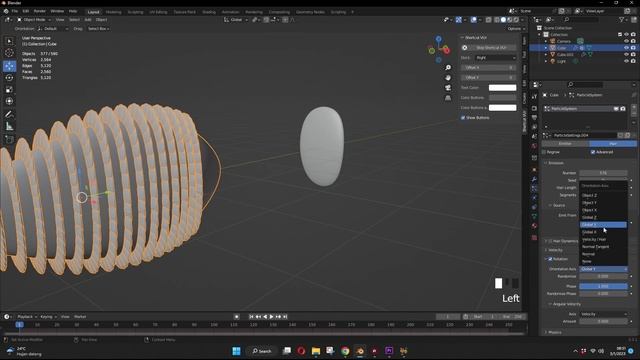Open the Render menu
640x360 pixels.
pyautogui.click(x=40, y=11)
